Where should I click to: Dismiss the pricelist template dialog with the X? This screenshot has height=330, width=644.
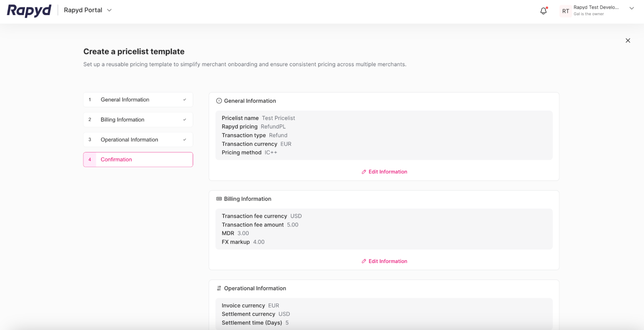coord(628,41)
